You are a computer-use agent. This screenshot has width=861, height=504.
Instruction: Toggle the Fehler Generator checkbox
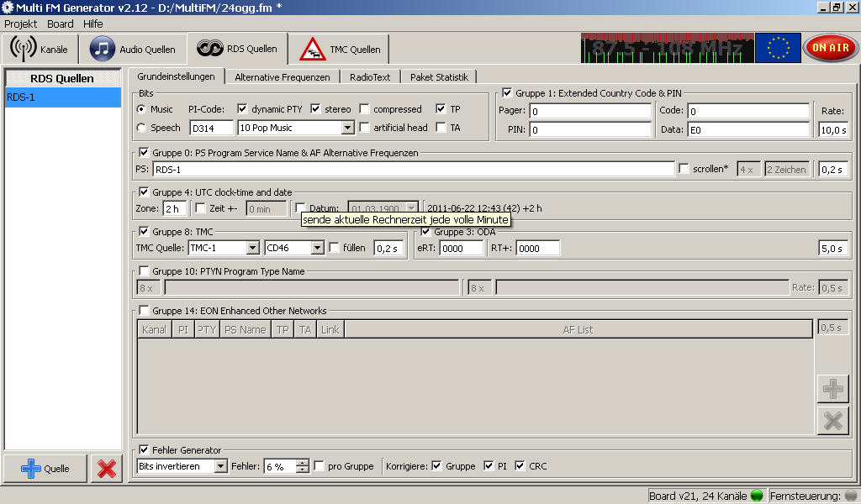tap(144, 449)
